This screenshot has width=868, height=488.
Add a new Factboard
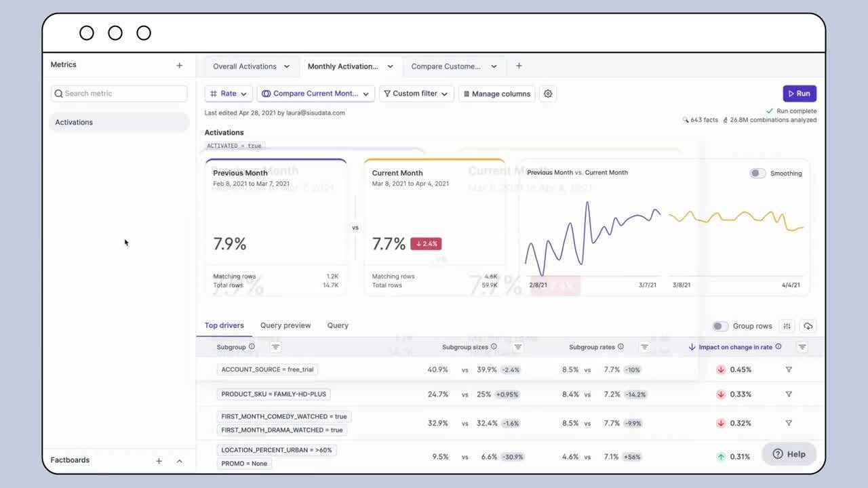159,461
